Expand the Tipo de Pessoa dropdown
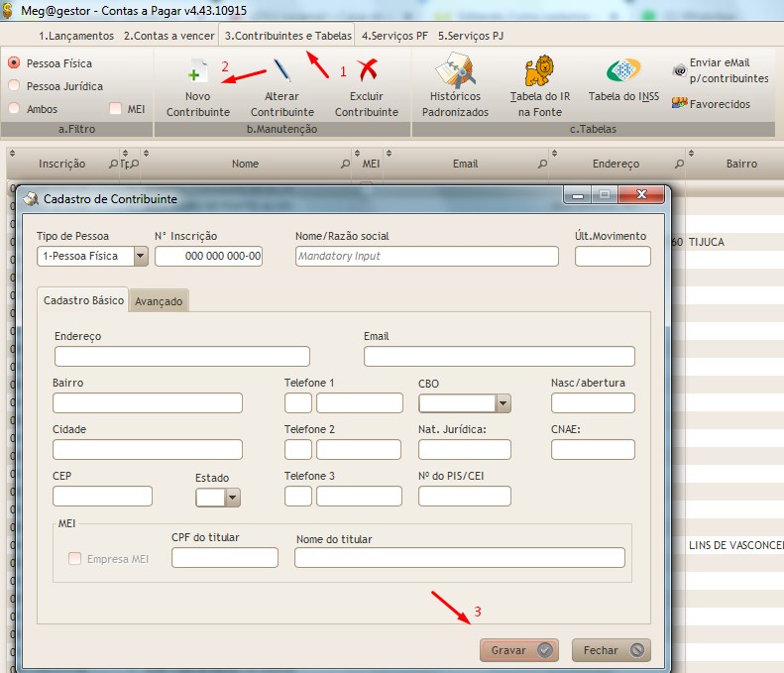Image resolution: width=784 pixels, height=673 pixels. [140, 257]
